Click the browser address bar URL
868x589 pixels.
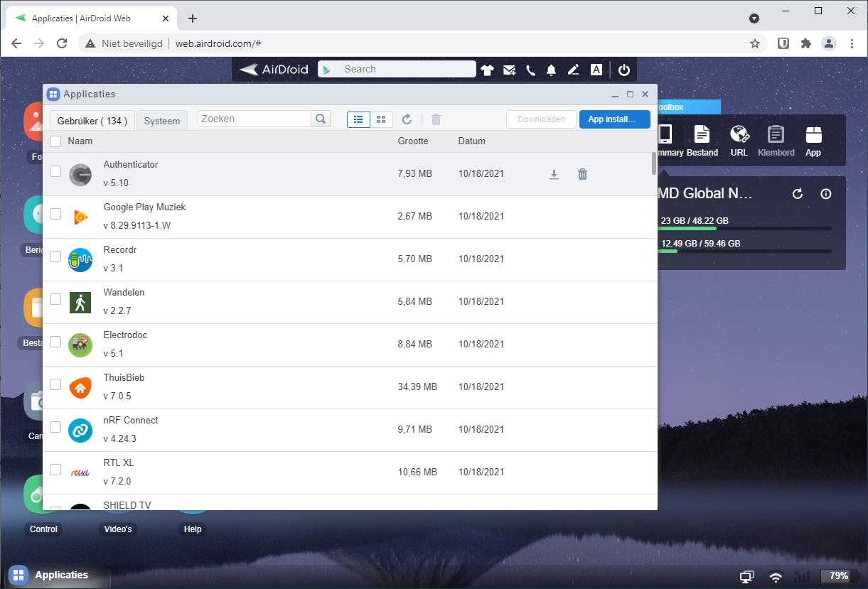218,43
